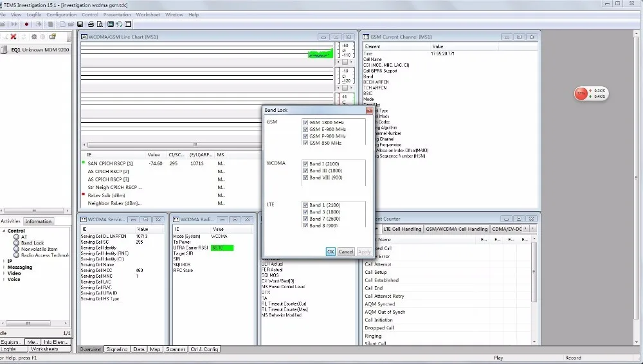The height and width of the screenshot is (364, 643).
Task: Close the Band Lock dialog
Action: (369, 110)
